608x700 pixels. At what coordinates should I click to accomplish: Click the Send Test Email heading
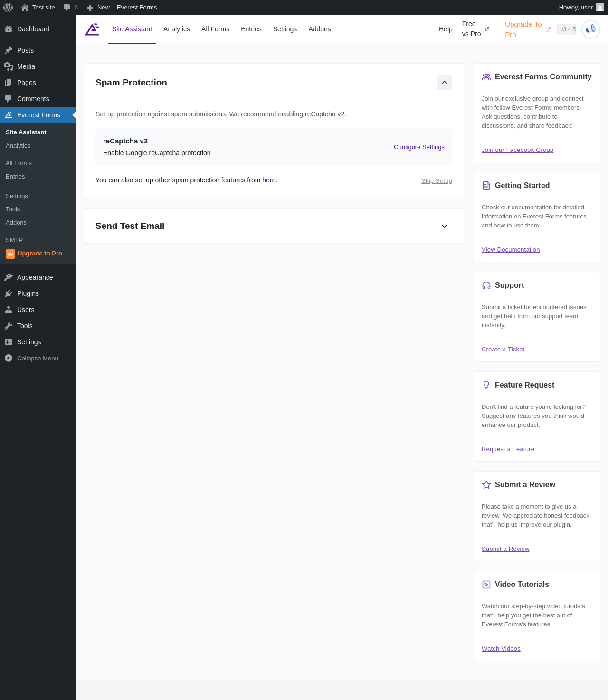130,226
